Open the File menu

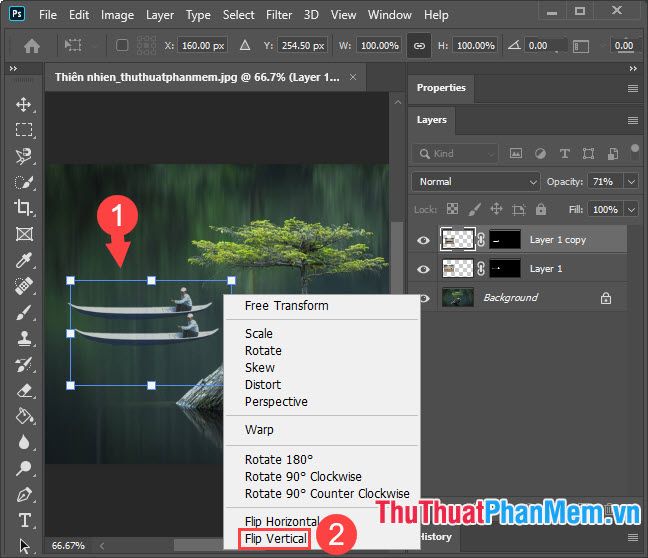48,15
